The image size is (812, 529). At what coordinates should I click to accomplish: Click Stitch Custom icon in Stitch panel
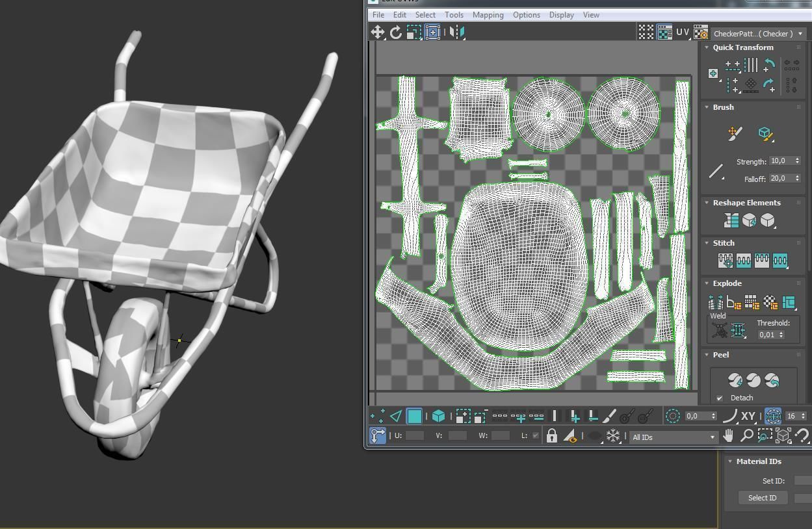pyautogui.click(x=780, y=261)
